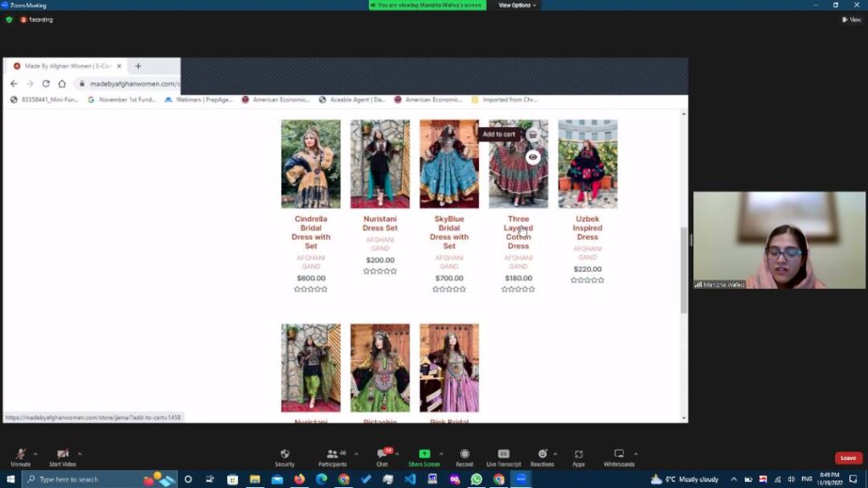Go forward in the shared browser
The height and width of the screenshot is (488, 868).
coord(30,84)
